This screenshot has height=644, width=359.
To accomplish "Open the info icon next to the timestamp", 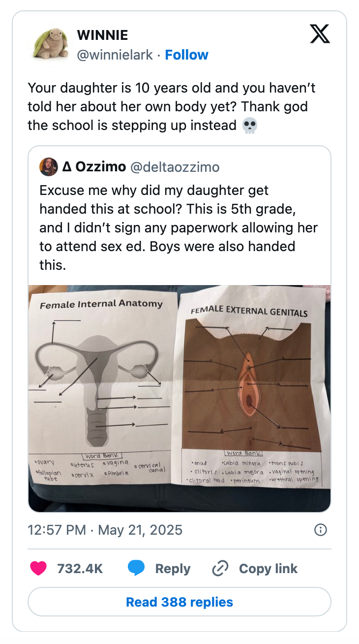I will click(320, 530).
